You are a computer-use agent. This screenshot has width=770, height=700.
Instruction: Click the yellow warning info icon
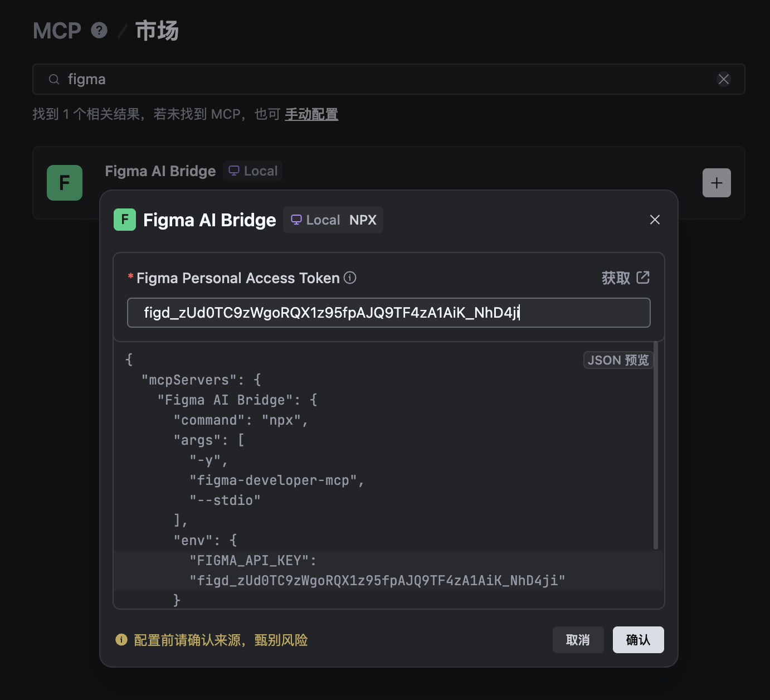click(x=121, y=639)
